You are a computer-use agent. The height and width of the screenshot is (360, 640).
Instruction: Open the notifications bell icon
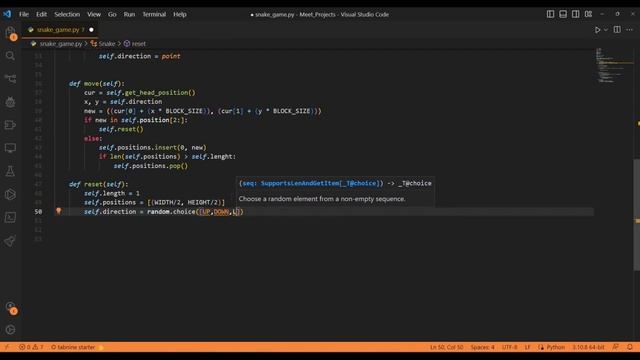pos(630,347)
